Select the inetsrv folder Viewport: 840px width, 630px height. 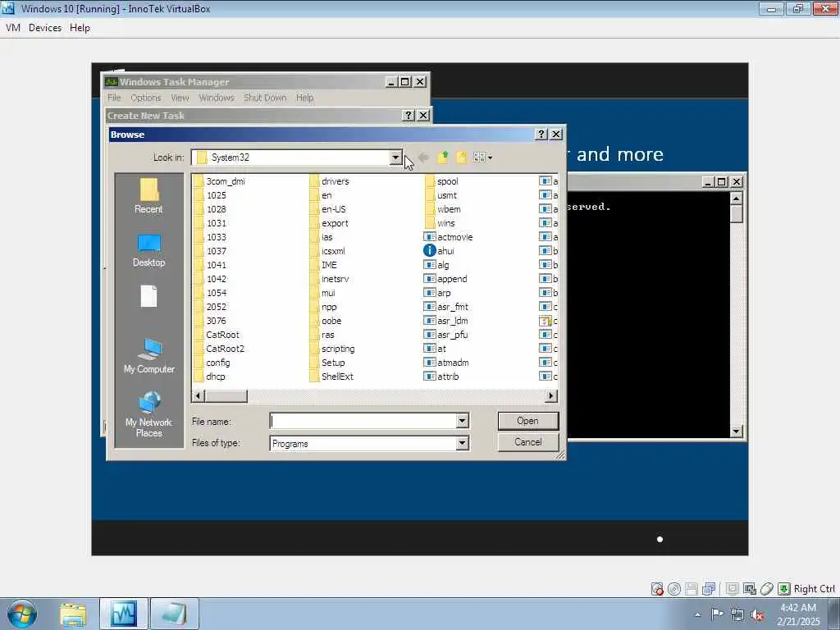click(x=329, y=279)
